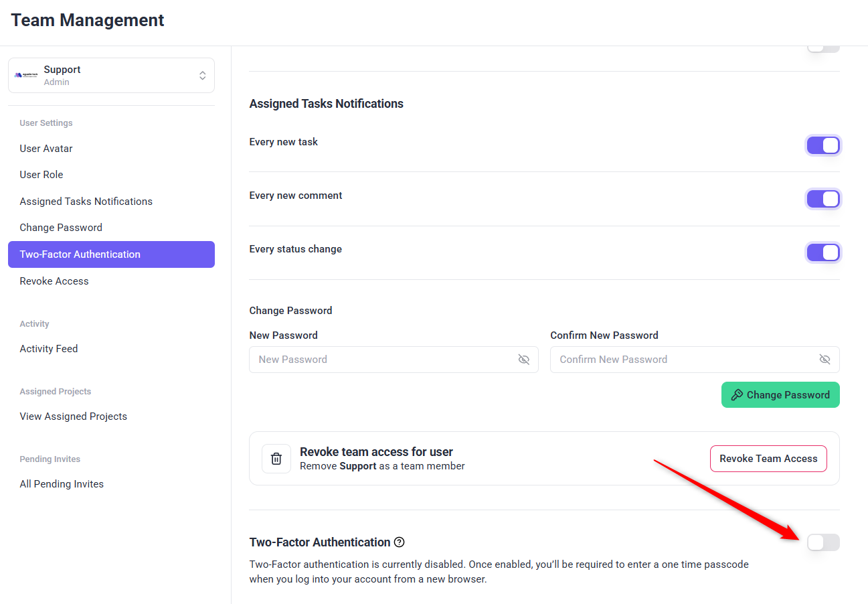The width and height of the screenshot is (868, 604).
Task: Click the trash icon beside Revoke team access
Action: tap(276, 459)
